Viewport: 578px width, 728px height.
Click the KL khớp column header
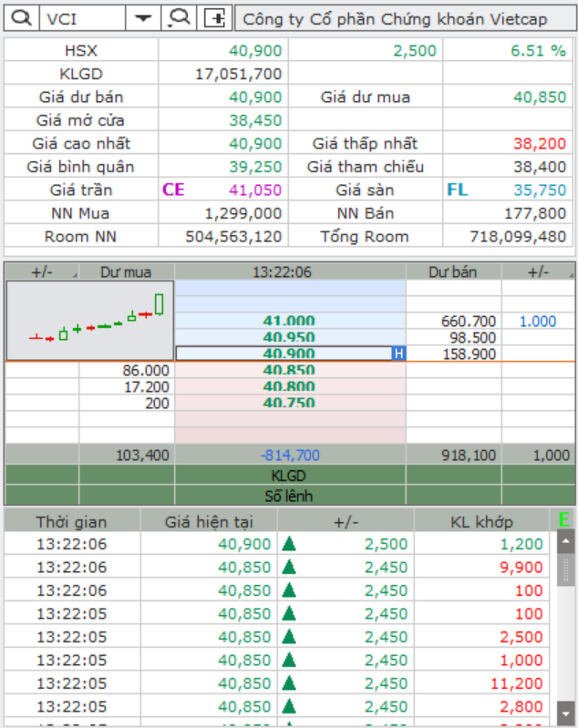(x=482, y=522)
